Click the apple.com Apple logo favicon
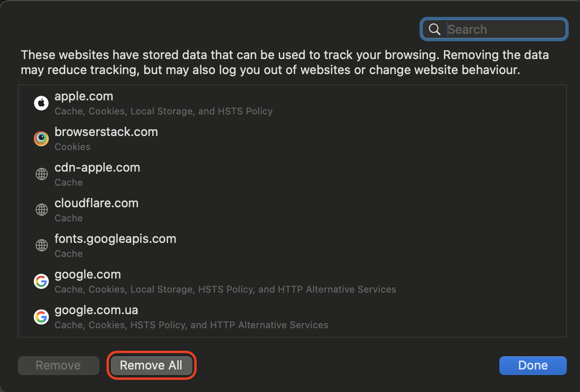The image size is (580, 392). coord(41,103)
